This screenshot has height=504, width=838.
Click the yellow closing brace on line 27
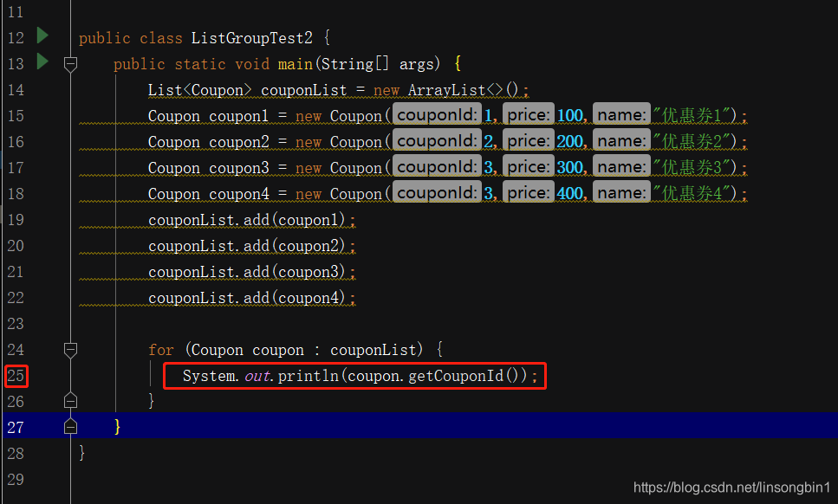pos(117,427)
